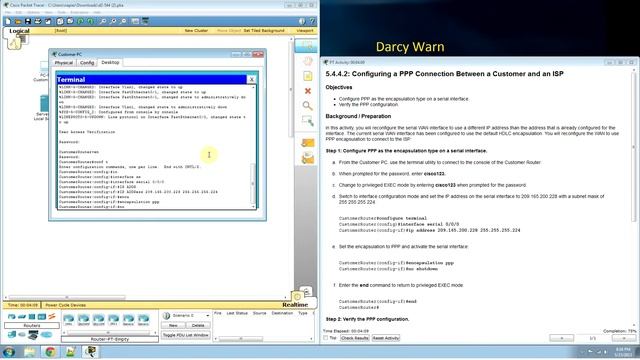Switch to the Desktop tab
The height and width of the screenshot is (360, 640).
(110, 62)
